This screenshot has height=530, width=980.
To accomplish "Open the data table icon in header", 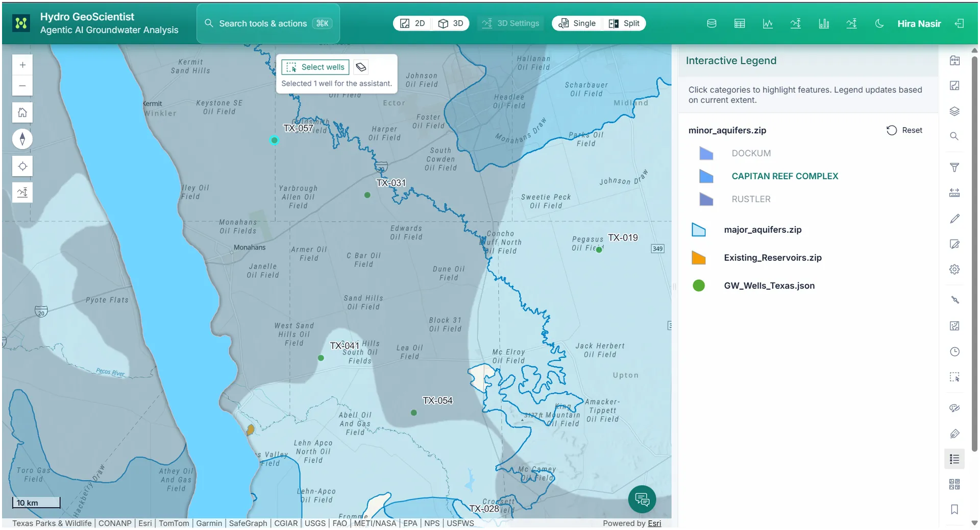I will tap(740, 23).
